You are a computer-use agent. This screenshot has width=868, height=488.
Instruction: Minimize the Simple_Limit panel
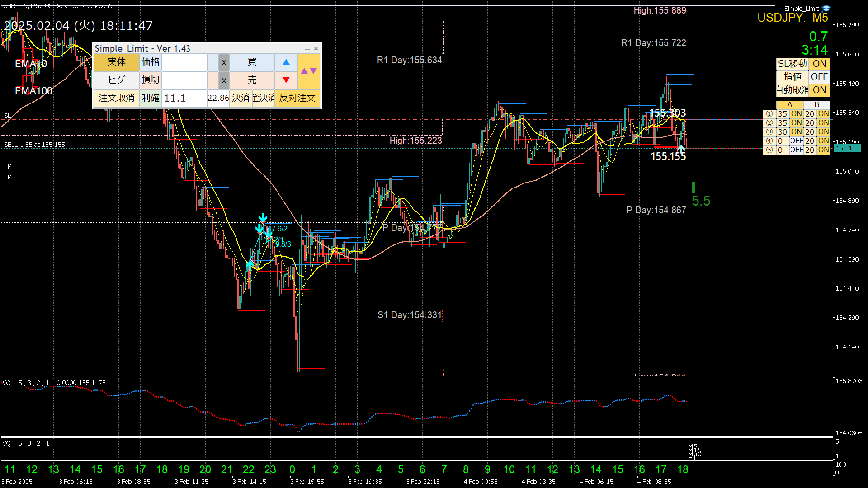point(307,48)
